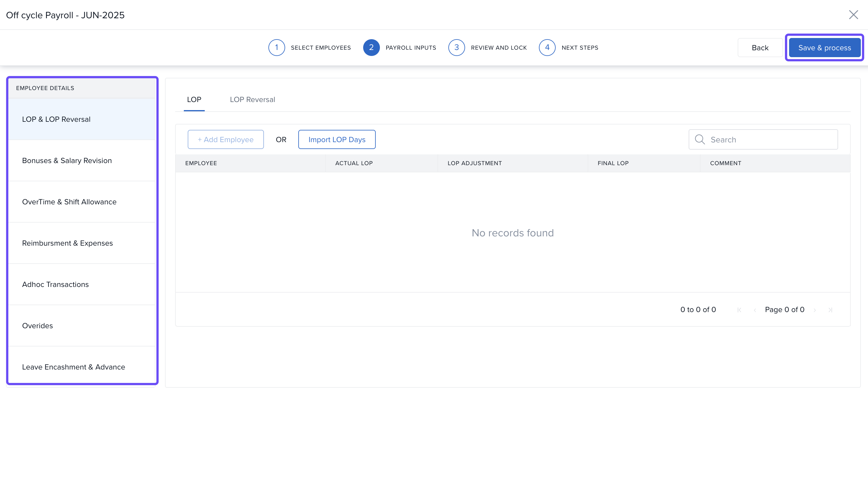Go to next page pagination arrow
This screenshot has width=868, height=482.
(x=815, y=310)
